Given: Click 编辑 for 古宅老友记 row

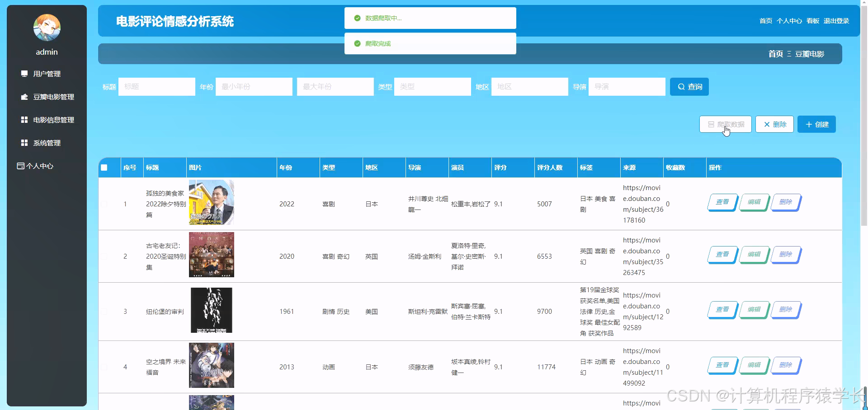Looking at the screenshot, I should point(754,254).
